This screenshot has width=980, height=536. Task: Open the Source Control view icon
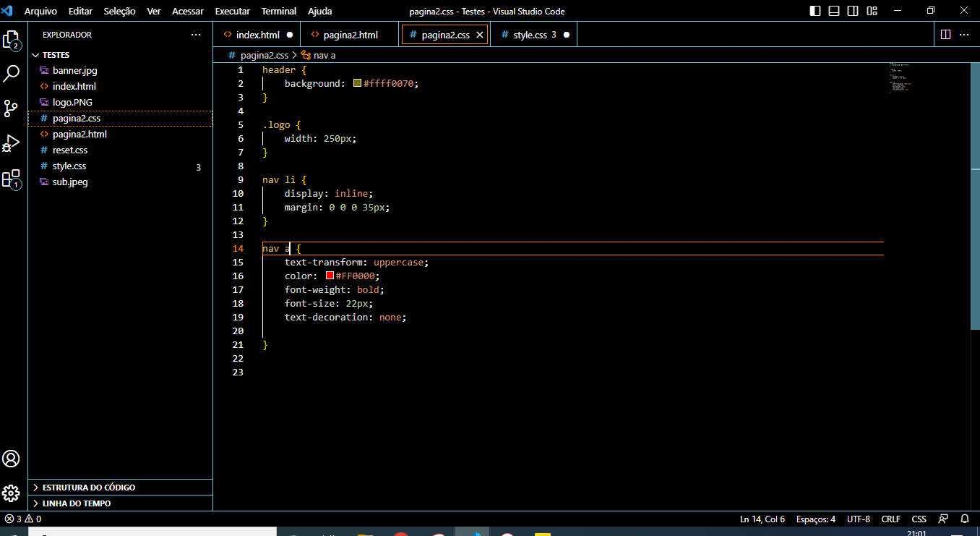[x=11, y=109]
